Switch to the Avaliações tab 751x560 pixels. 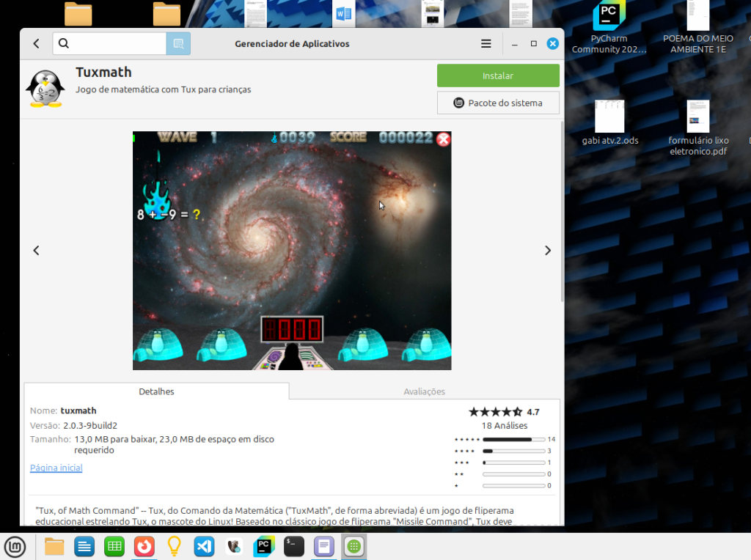tap(424, 391)
